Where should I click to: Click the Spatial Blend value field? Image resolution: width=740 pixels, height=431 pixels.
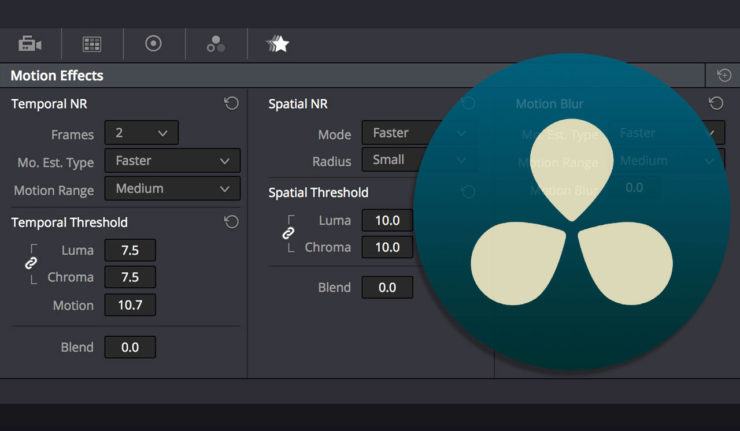[x=387, y=287]
